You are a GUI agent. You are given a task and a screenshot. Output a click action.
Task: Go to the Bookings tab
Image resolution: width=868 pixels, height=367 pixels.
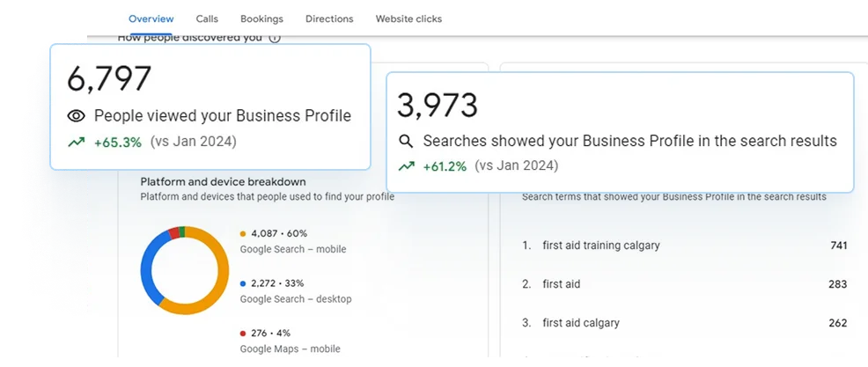(x=261, y=18)
